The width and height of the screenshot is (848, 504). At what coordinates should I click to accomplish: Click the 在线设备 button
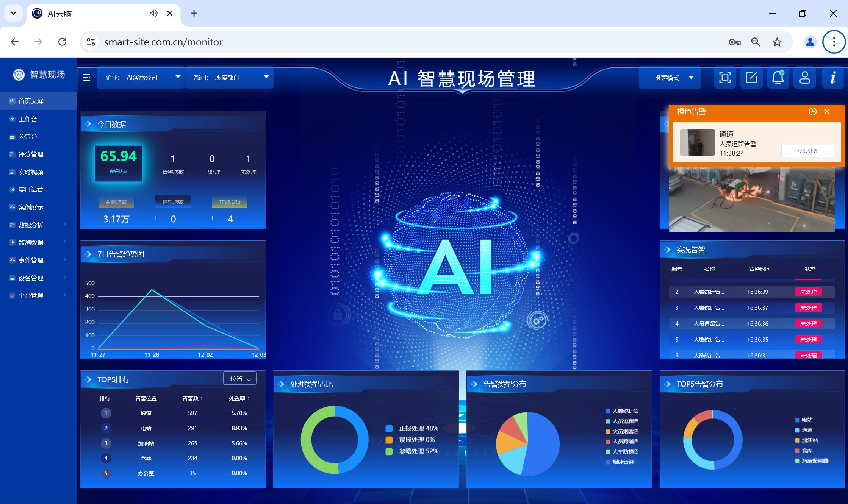[230, 201]
